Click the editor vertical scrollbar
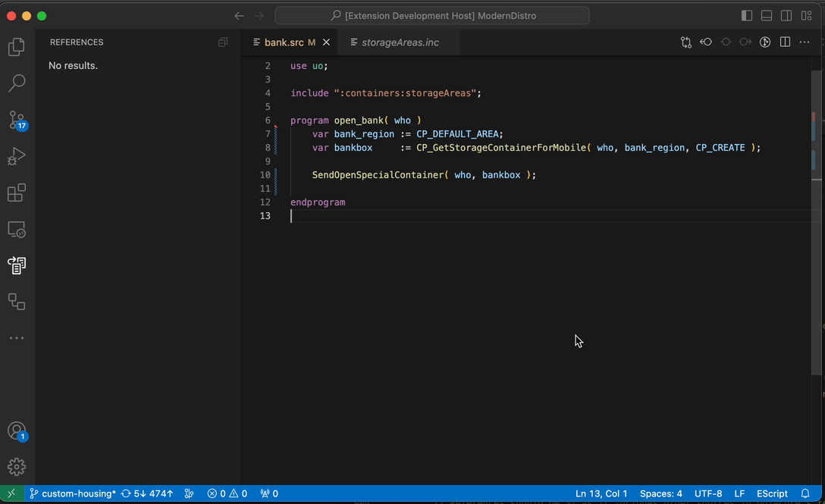Viewport: 825px width, 504px height. point(816,221)
